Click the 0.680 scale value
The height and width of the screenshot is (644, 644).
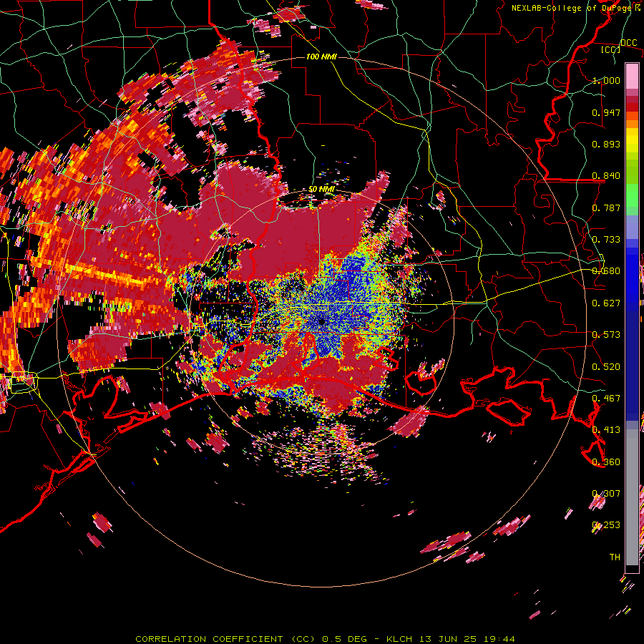coord(606,271)
